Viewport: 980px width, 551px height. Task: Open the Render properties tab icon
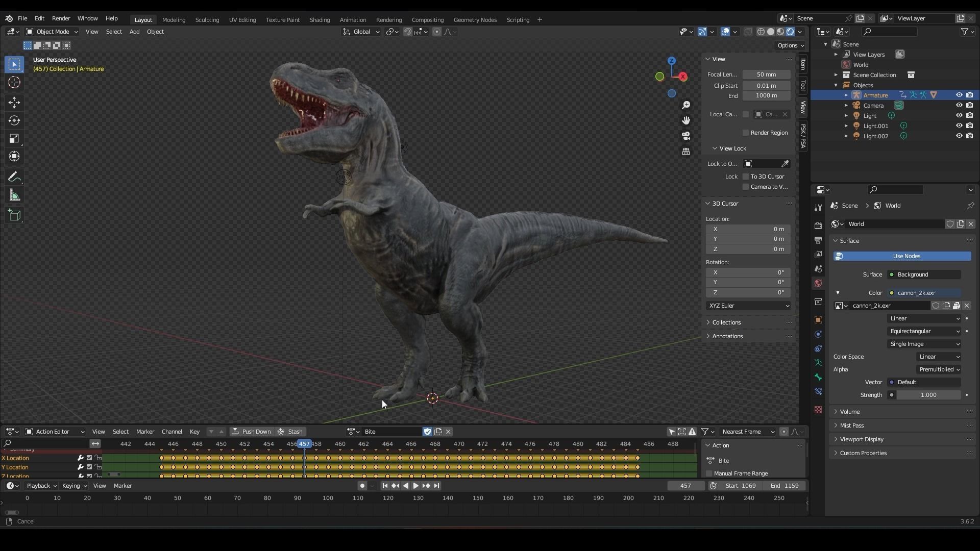coord(818,226)
